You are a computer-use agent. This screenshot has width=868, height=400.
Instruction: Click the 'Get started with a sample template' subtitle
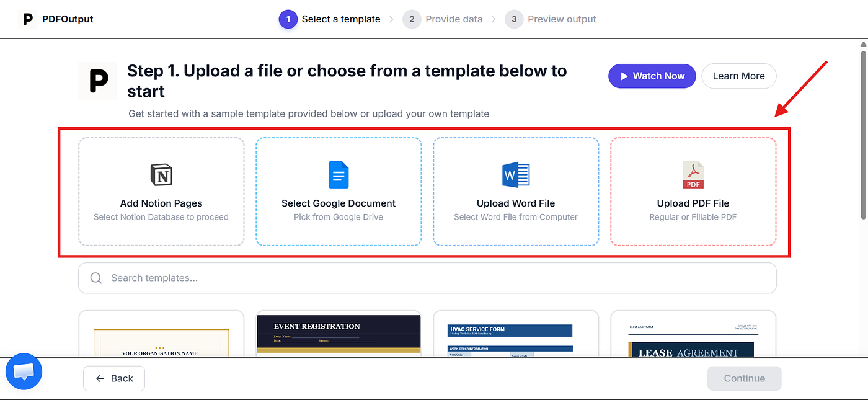pos(309,113)
